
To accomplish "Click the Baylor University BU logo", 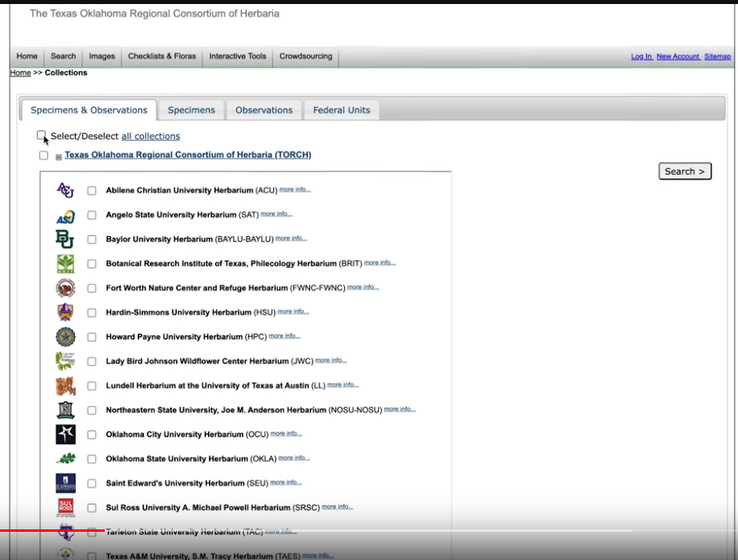I will pyautogui.click(x=65, y=239).
